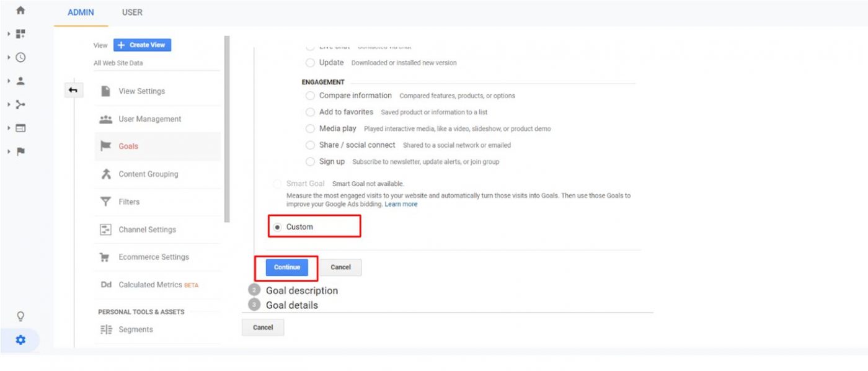Click the Discover lightbulb icon
Viewport: 868px width, 371px height.
pyautogui.click(x=20, y=316)
